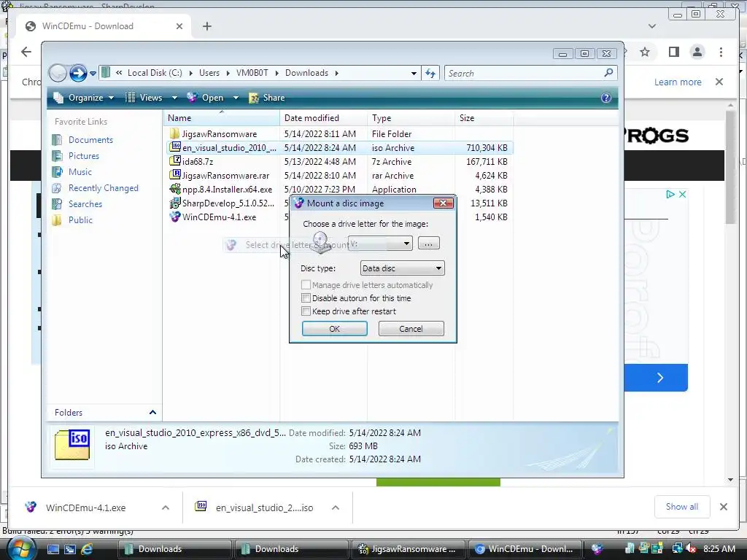The image size is (747, 560).
Task: Click the Explorer forward navigation arrow
Action: pos(78,74)
